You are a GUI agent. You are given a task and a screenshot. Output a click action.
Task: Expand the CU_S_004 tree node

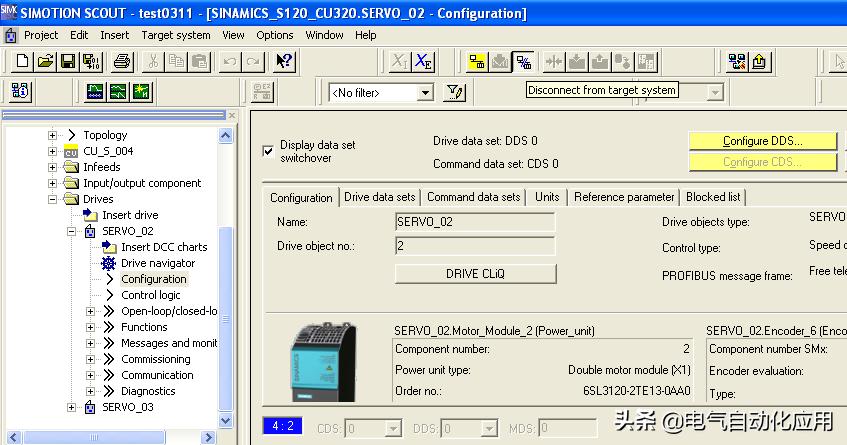(x=52, y=151)
